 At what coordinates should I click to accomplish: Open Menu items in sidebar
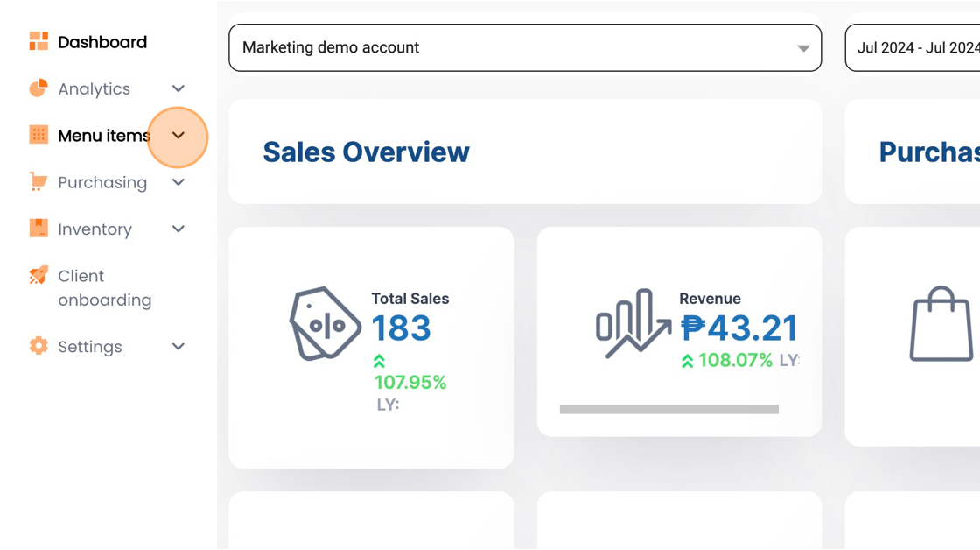104,136
